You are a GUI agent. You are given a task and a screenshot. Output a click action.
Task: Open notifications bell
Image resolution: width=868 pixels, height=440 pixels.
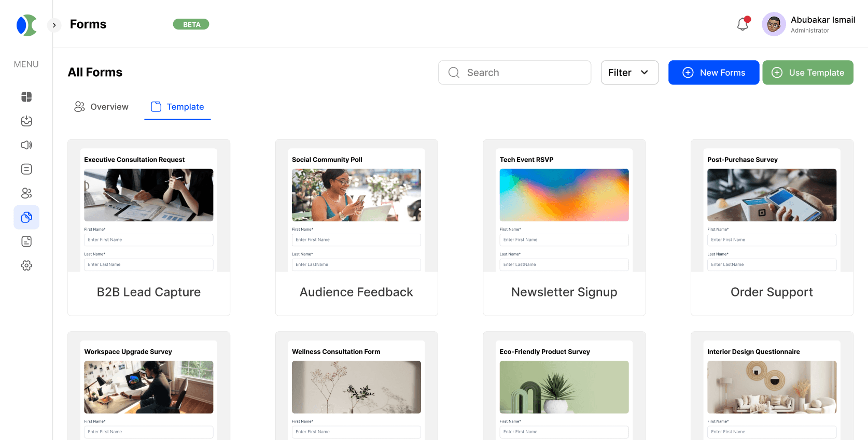tap(743, 24)
